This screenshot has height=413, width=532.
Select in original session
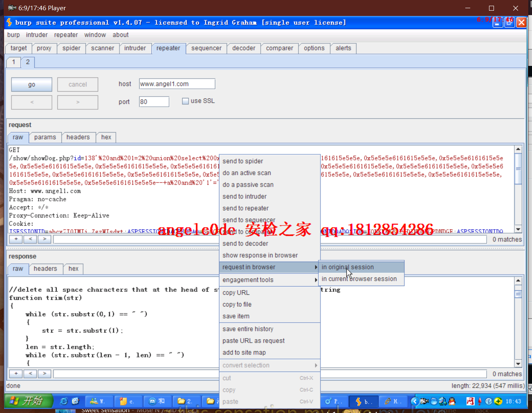(361, 267)
